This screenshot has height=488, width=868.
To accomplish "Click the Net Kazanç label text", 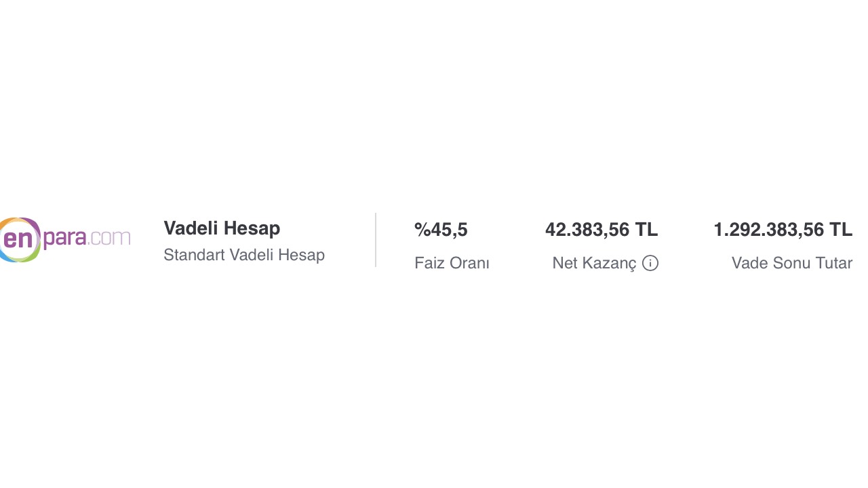I will [x=595, y=263].
